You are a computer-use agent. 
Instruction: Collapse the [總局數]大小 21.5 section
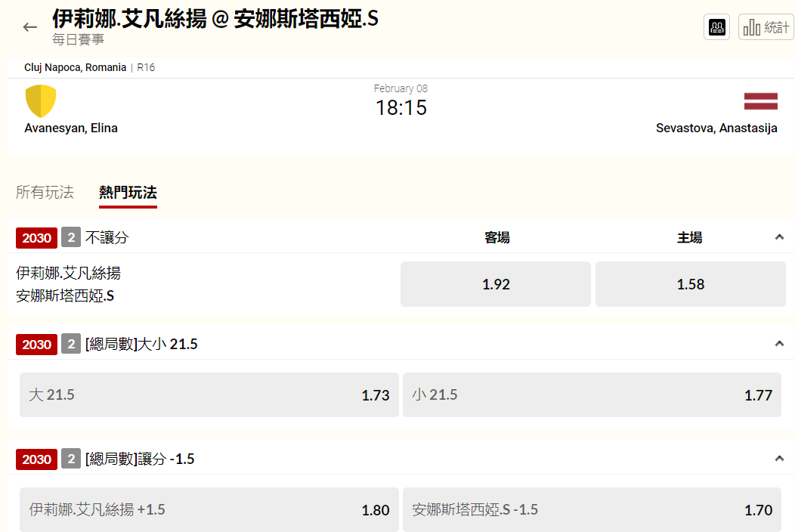[x=779, y=344]
